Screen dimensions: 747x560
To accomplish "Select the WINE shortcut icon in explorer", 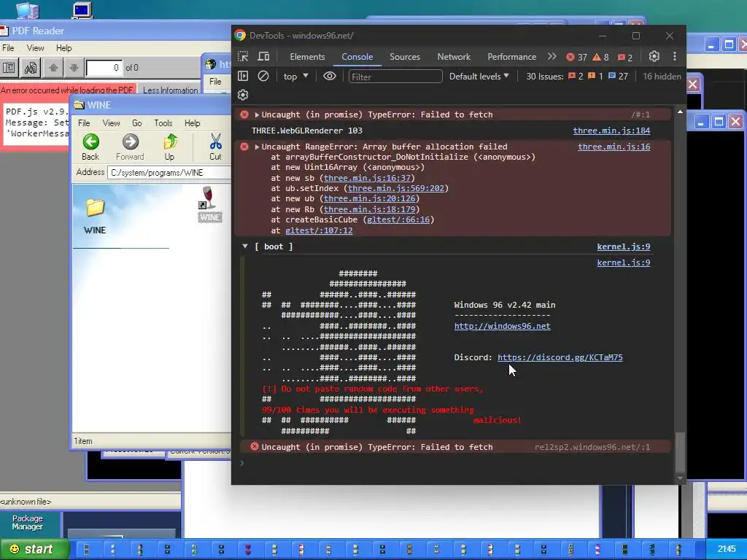I will coord(209,204).
